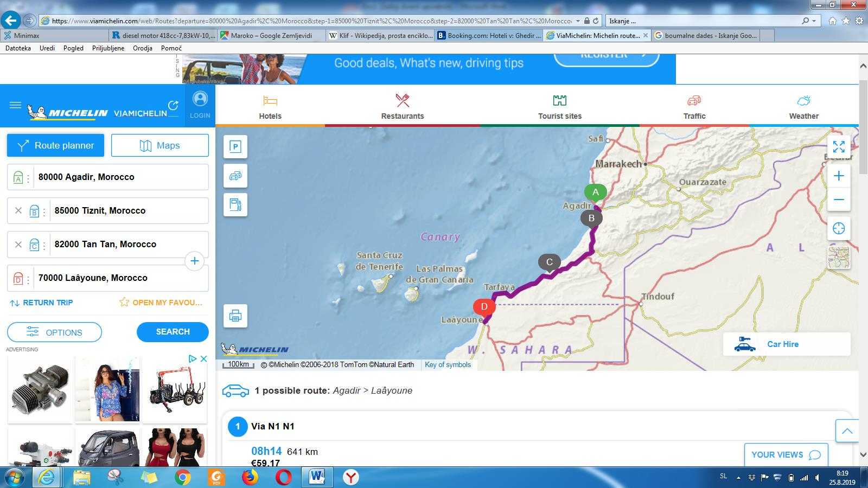This screenshot has width=868, height=488.
Task: Click map marker C at Tan Tan
Action: point(549,263)
